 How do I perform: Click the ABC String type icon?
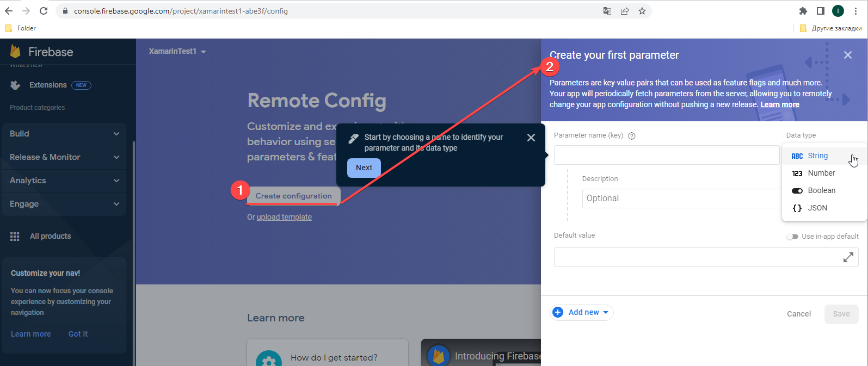click(797, 156)
